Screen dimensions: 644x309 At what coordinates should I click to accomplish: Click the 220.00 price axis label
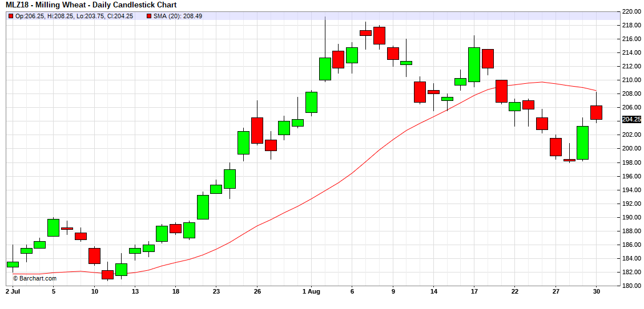pyautogui.click(x=631, y=11)
